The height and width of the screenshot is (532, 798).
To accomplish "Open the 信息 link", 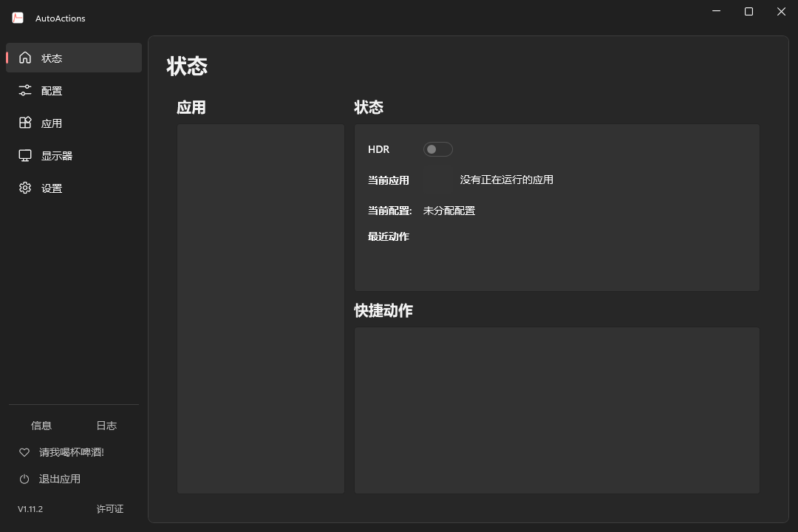I will (x=41, y=426).
